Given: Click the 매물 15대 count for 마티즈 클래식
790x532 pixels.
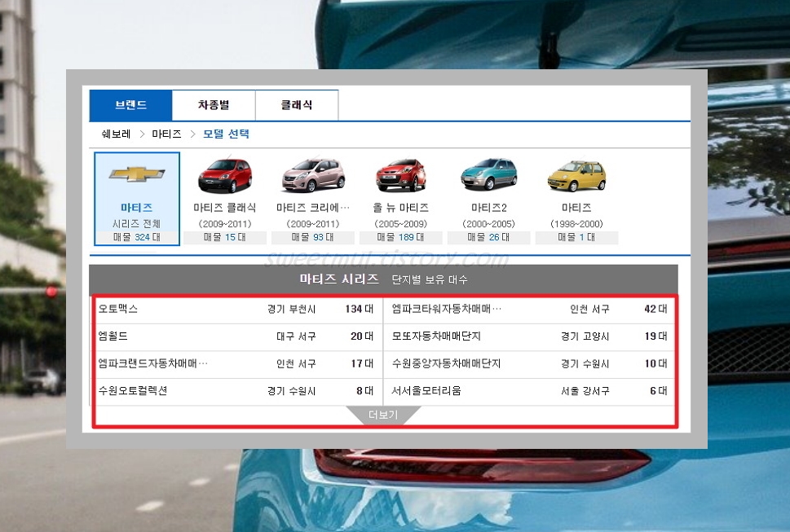Looking at the screenshot, I should pos(225,238).
